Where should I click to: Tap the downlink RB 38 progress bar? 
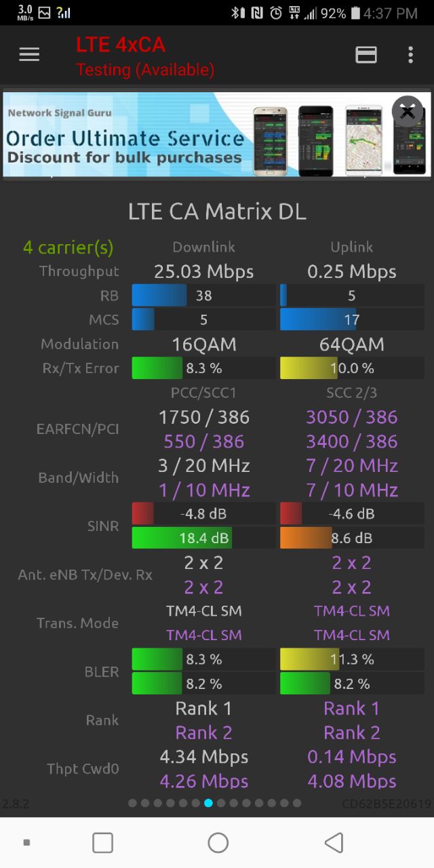[203, 296]
